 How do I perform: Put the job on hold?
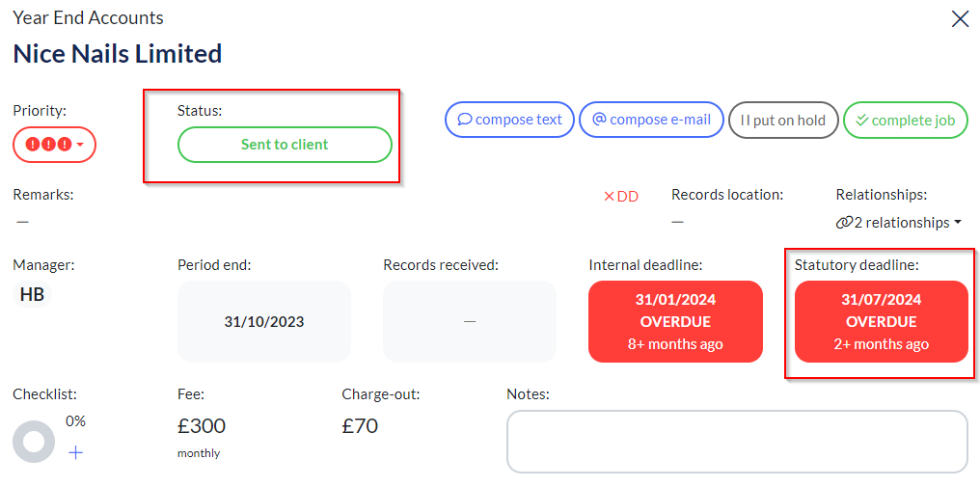tap(782, 120)
